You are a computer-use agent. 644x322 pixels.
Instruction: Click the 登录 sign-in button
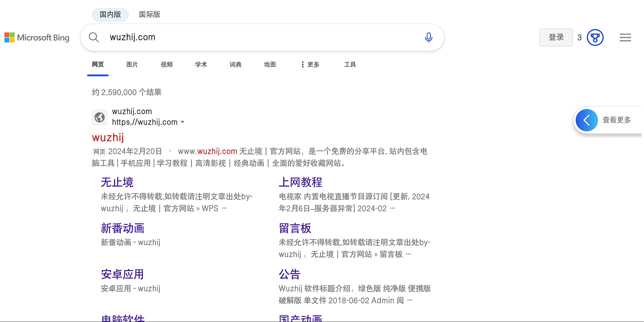(x=556, y=38)
